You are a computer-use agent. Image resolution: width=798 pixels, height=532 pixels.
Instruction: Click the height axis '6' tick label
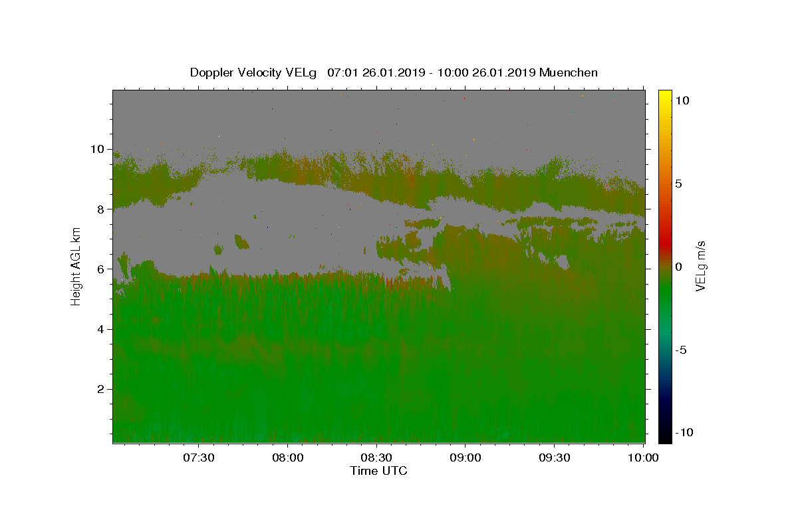coord(102,269)
